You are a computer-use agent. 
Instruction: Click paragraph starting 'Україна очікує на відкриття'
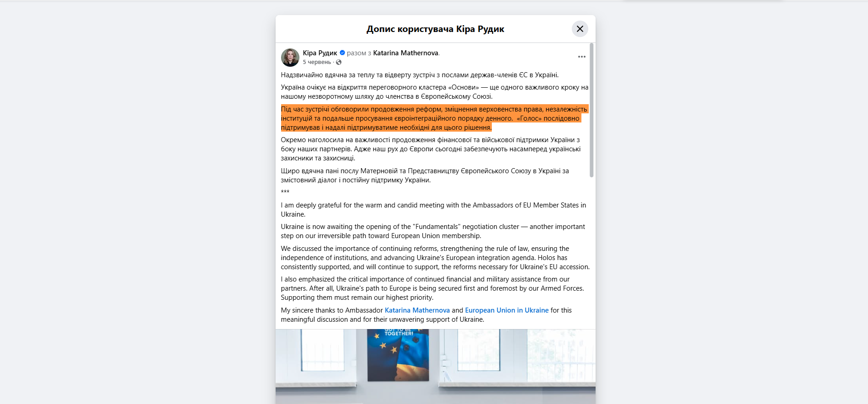[x=434, y=92]
